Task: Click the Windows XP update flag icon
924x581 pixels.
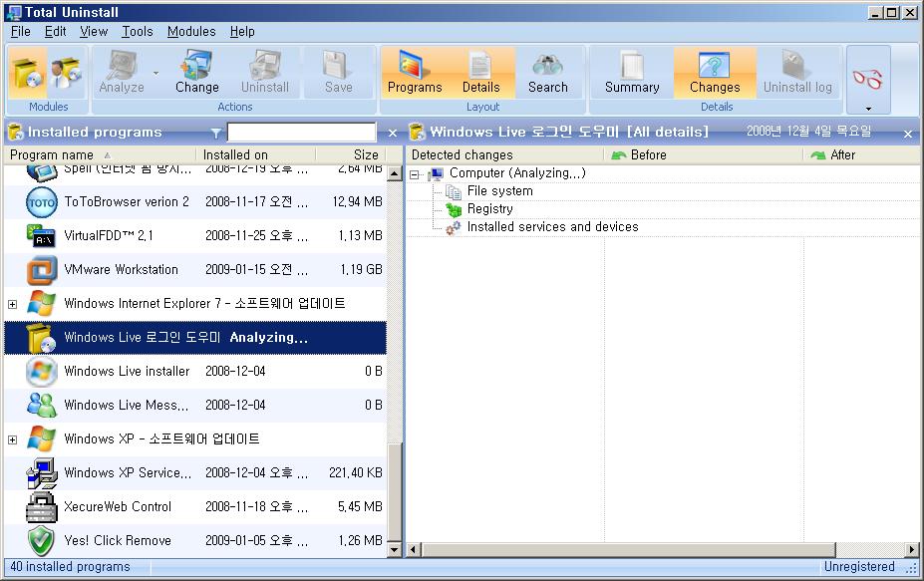Action: (x=42, y=439)
